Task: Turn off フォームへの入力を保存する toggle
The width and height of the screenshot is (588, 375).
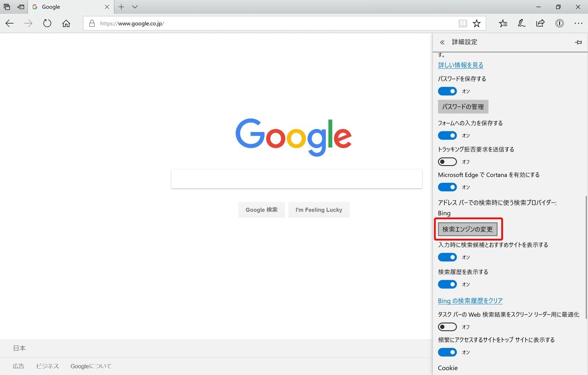Action: (x=447, y=135)
